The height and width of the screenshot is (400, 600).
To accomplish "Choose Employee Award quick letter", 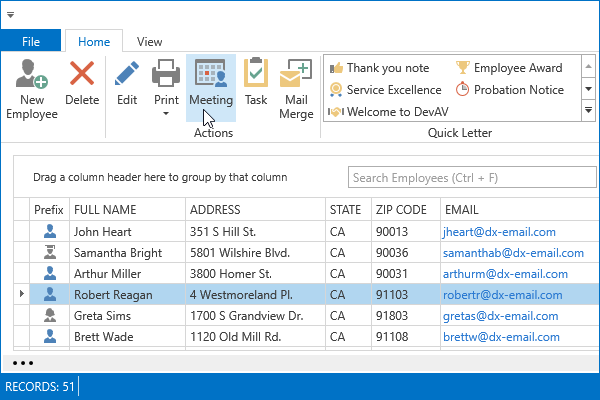I will click(x=509, y=68).
